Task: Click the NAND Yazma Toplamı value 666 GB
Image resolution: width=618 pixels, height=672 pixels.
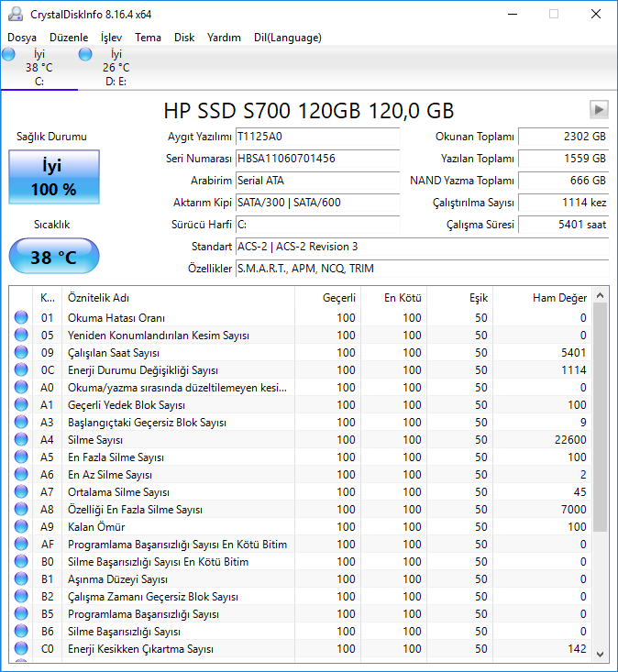Action: coord(564,181)
